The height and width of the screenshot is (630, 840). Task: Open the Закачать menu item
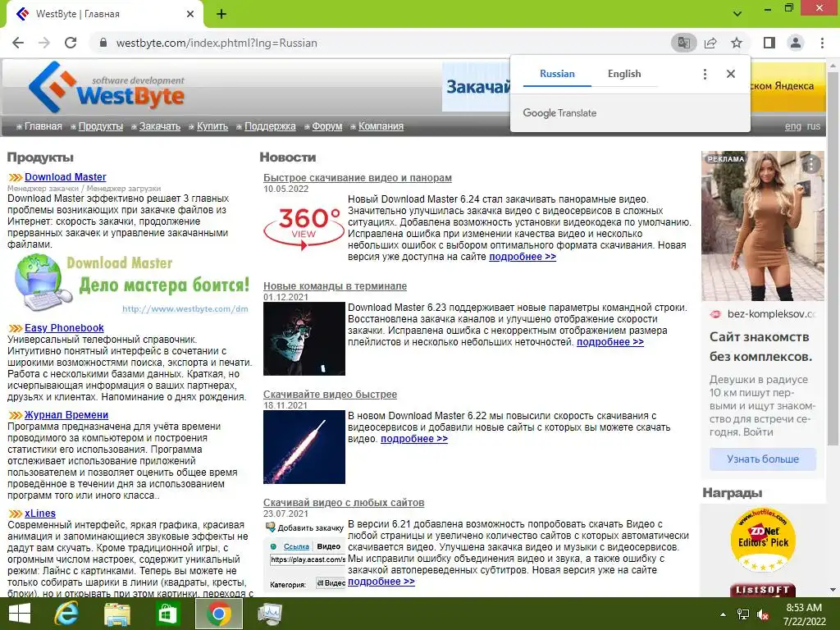coord(160,126)
